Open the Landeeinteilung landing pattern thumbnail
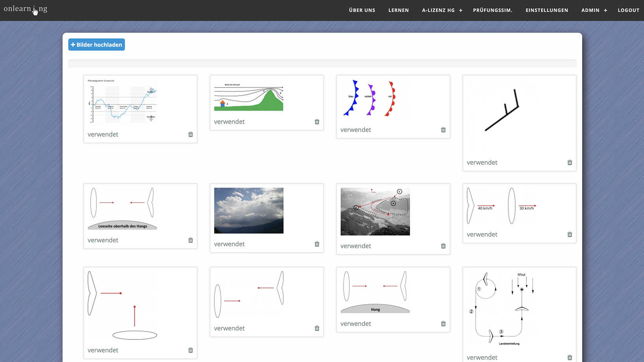This screenshot has width=644, height=362. 504,308
